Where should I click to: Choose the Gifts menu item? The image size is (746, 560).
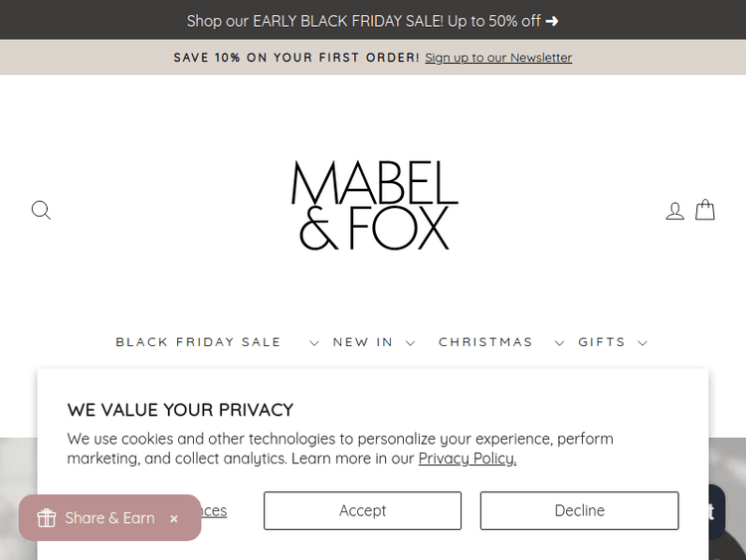click(x=602, y=342)
